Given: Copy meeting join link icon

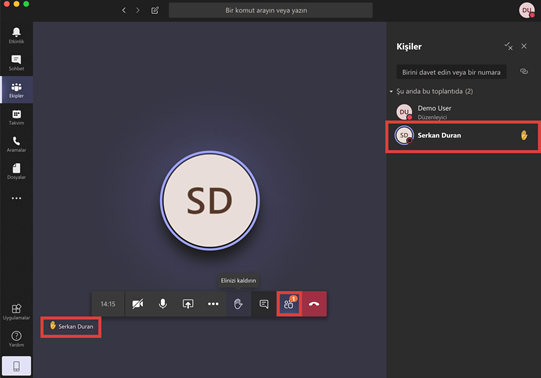Looking at the screenshot, I should click(x=524, y=71).
